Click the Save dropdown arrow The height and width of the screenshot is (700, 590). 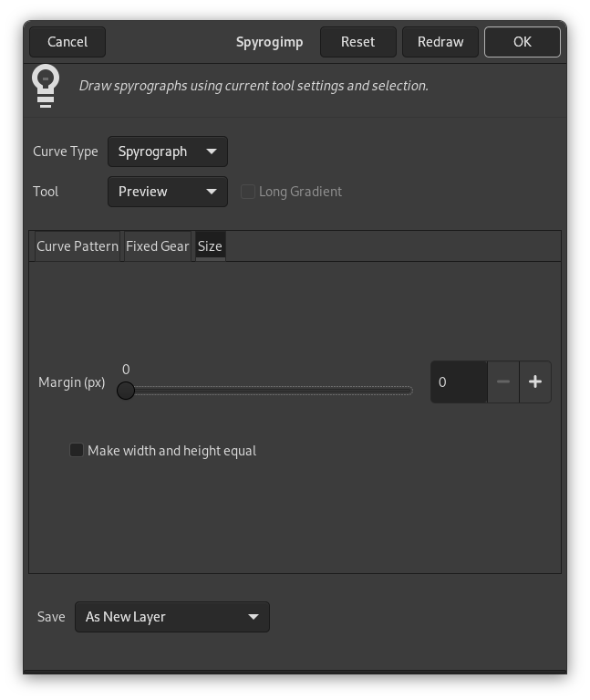254,617
